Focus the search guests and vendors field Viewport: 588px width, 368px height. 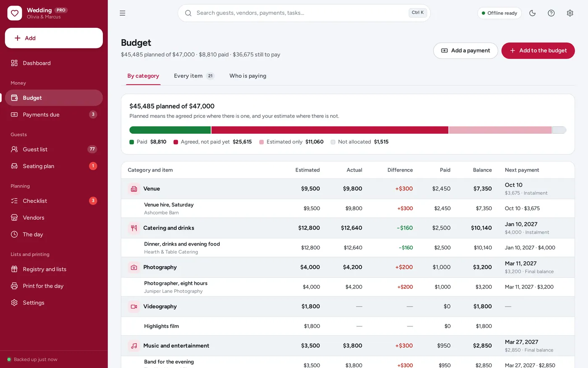pyautogui.click(x=304, y=13)
